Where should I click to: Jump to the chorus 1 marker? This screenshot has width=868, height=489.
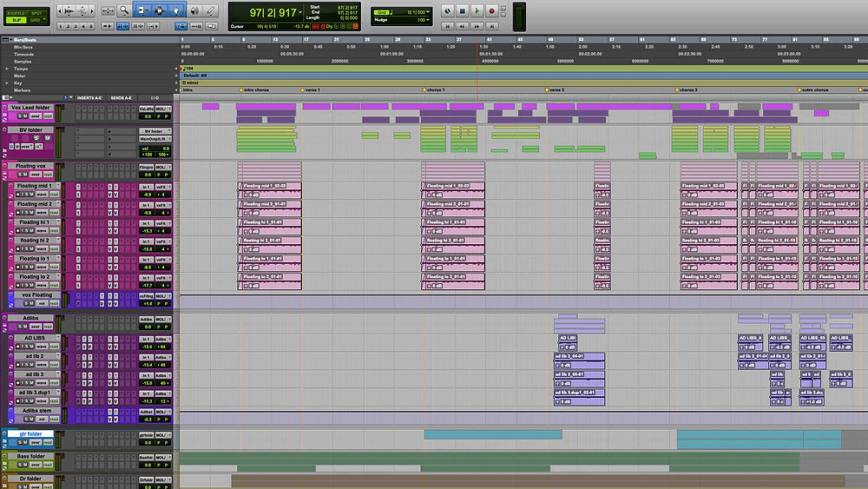(433, 89)
